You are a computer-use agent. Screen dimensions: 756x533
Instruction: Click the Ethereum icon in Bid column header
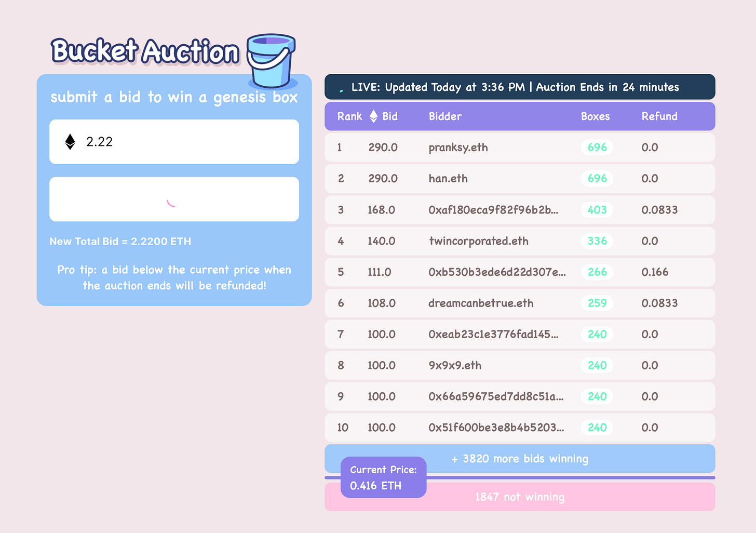pyautogui.click(x=373, y=116)
